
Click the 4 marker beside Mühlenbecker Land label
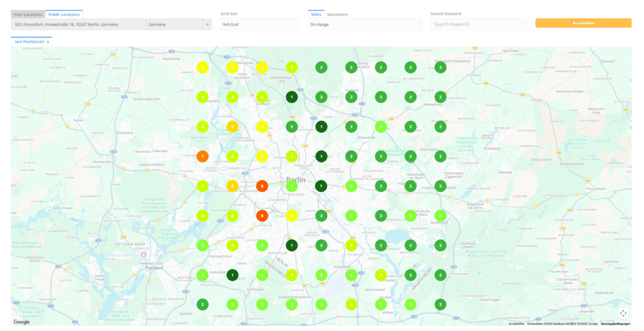coord(292,67)
